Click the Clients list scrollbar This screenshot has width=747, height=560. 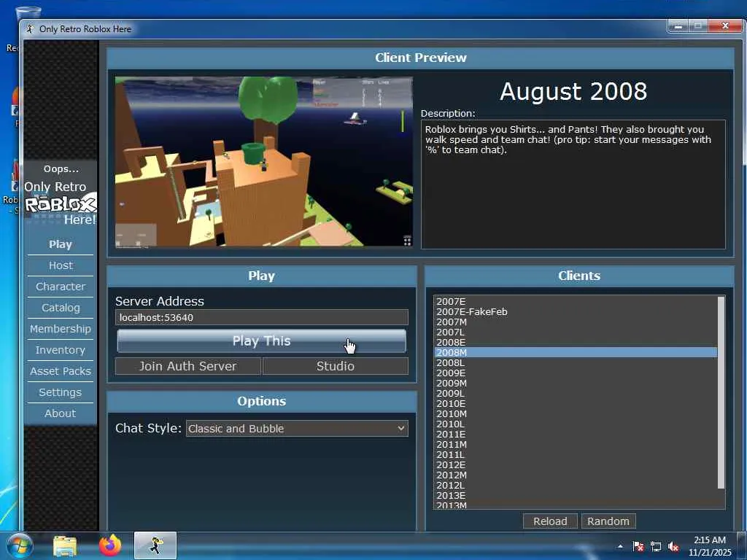(x=721, y=393)
